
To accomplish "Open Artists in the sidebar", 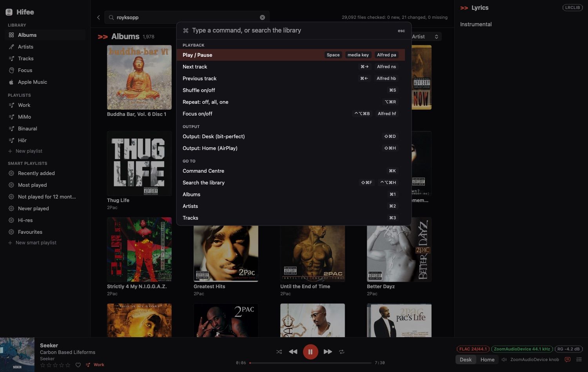I will point(45,47).
